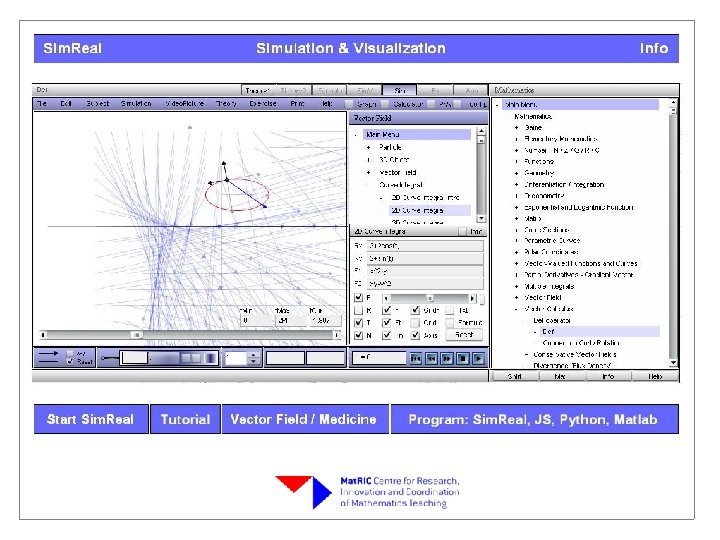Screen dimensions: 720x540
Task: Click the arrow vector icon in bottom toolbar
Action: point(49,353)
